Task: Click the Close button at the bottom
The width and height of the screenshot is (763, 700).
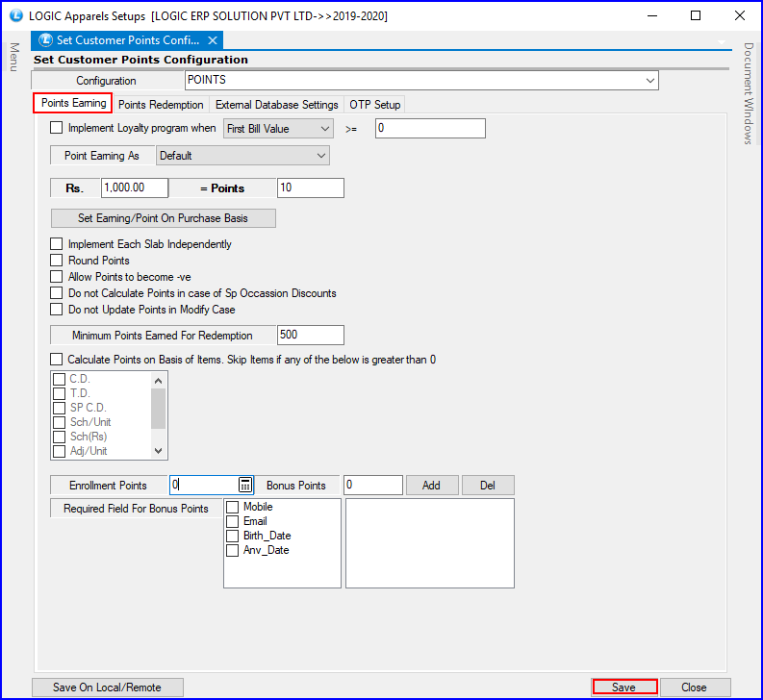Action: click(x=694, y=687)
